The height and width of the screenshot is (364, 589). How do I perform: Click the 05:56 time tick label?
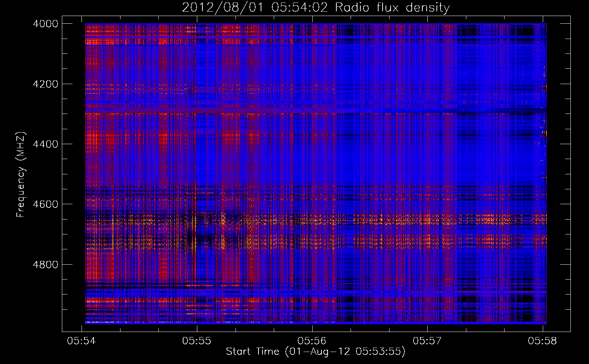click(312, 341)
